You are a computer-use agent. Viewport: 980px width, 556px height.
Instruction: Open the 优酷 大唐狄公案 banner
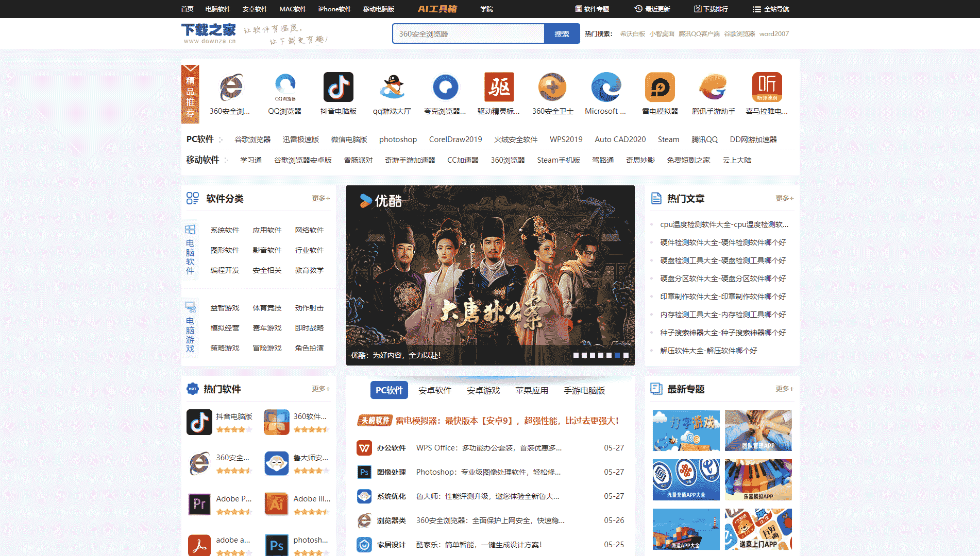pos(491,275)
